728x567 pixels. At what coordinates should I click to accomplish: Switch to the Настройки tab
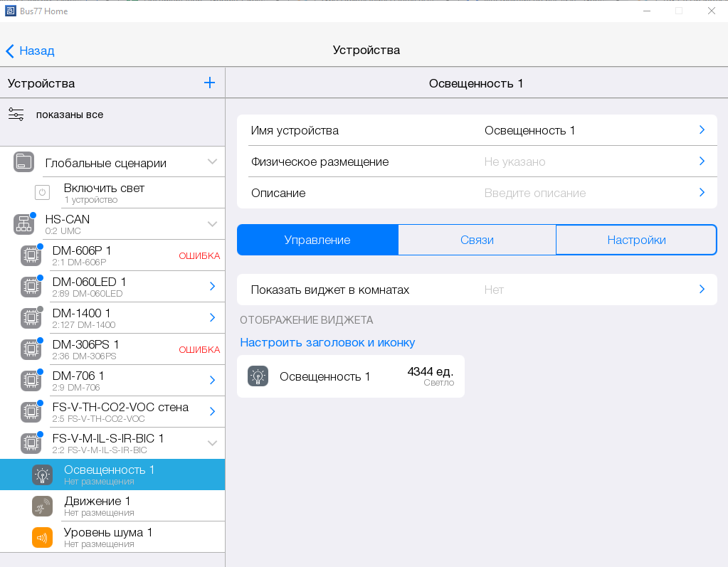click(x=636, y=240)
